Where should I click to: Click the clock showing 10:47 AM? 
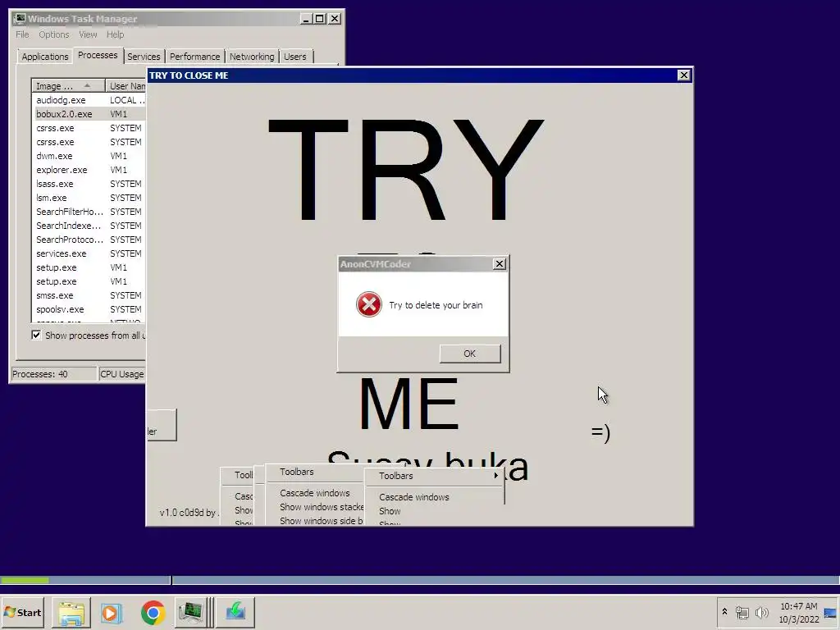pos(799,612)
